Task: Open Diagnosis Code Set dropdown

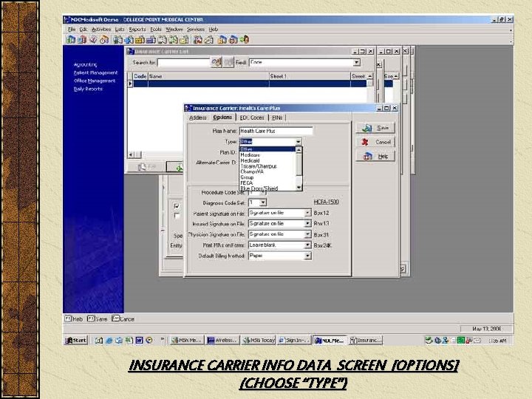Action: pos(263,202)
